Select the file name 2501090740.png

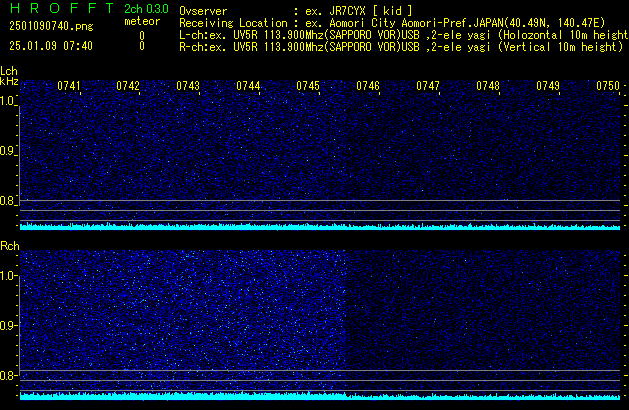pos(51,26)
